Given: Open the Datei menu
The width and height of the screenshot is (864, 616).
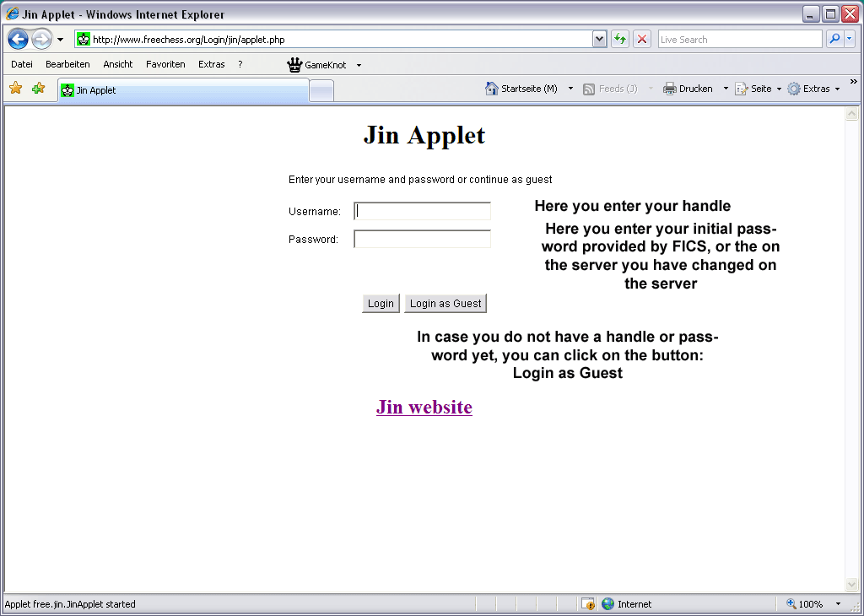Looking at the screenshot, I should 22,64.
